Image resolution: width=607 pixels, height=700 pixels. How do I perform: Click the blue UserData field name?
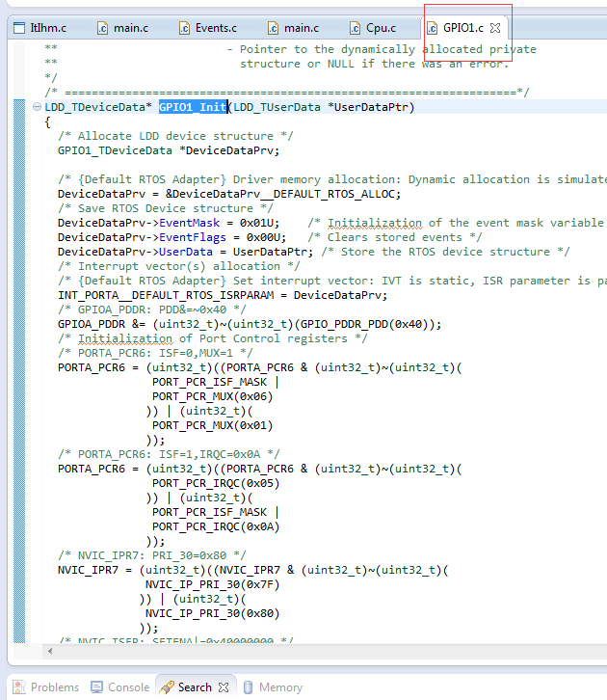pyautogui.click(x=186, y=252)
